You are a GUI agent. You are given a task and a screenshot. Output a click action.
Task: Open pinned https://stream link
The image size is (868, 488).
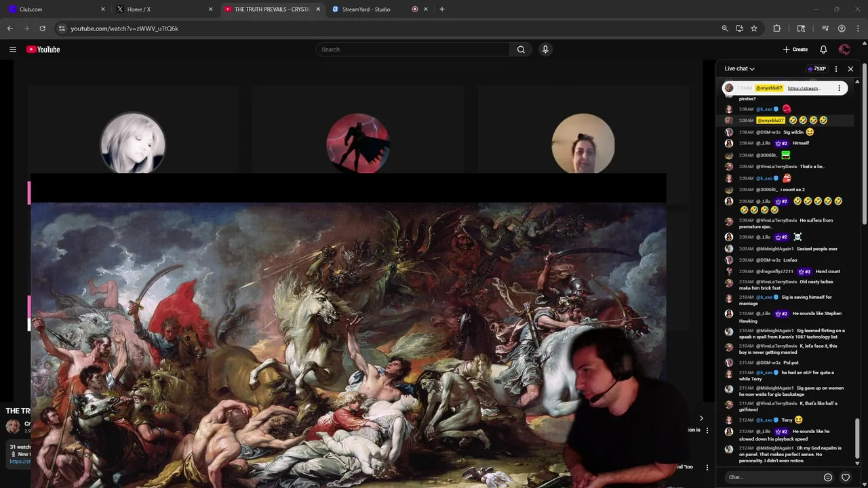tap(804, 88)
